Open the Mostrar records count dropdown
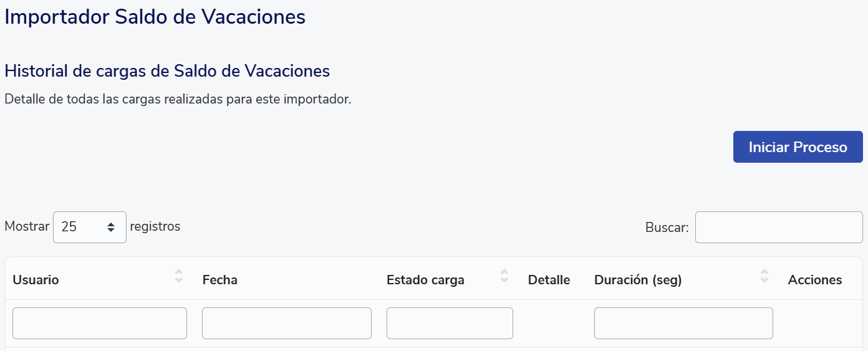Screen dimensions: 868x351 [x=90, y=227]
